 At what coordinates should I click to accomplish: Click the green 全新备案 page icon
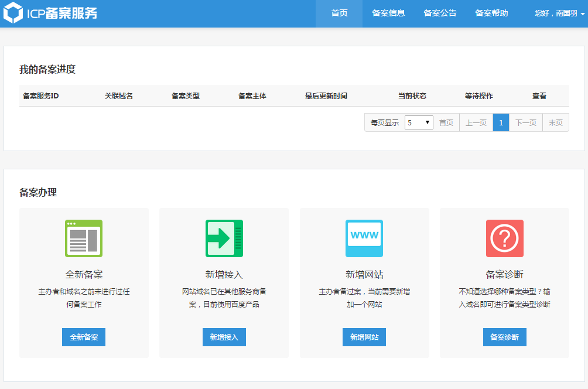click(x=84, y=238)
